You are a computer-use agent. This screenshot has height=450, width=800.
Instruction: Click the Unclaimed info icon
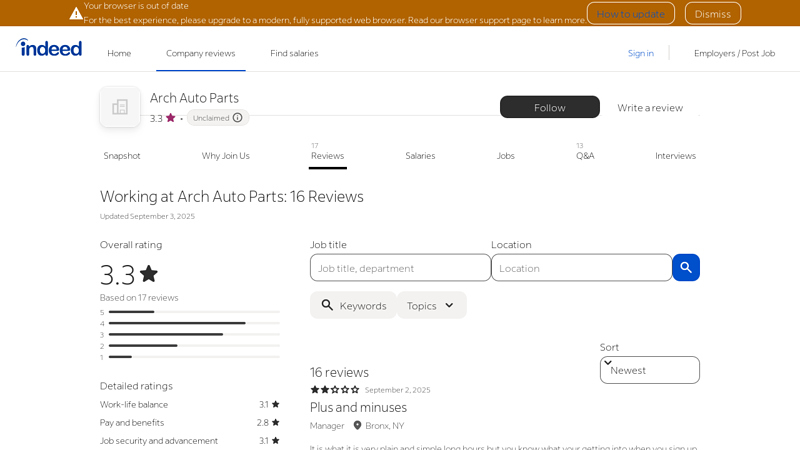coord(238,118)
